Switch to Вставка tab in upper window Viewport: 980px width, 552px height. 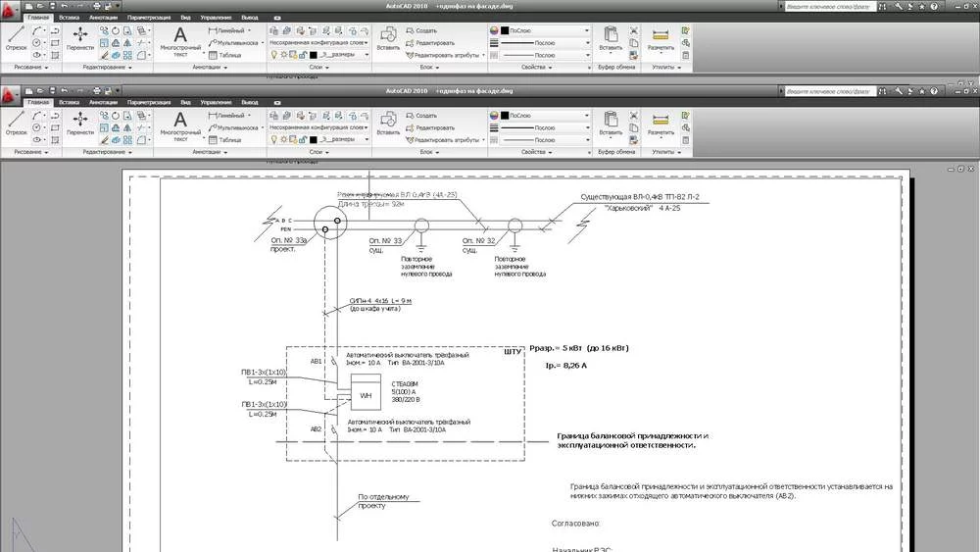69,18
